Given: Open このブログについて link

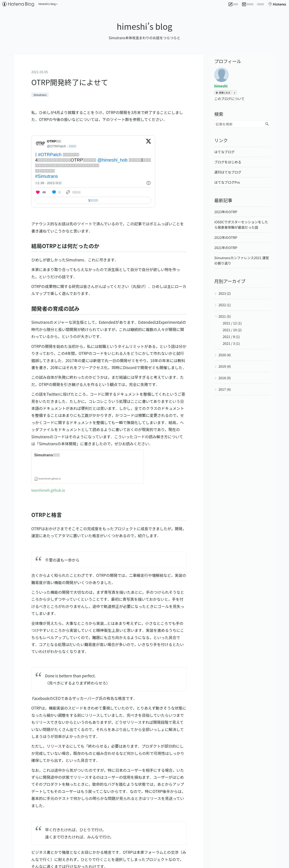Looking at the screenshot, I should [229, 99].
